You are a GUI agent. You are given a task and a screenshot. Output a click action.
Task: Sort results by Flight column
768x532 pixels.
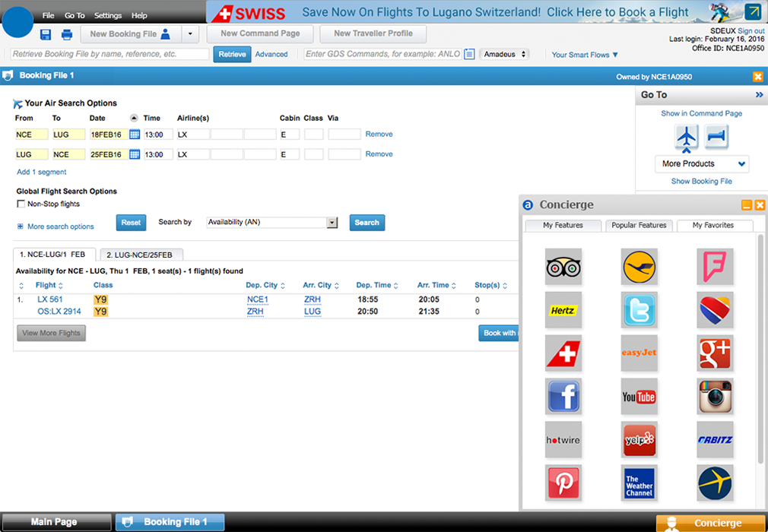coord(49,285)
